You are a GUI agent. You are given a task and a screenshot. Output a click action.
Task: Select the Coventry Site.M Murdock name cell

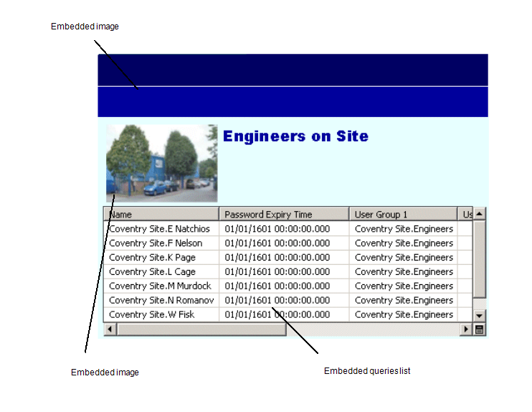pyautogui.click(x=161, y=286)
